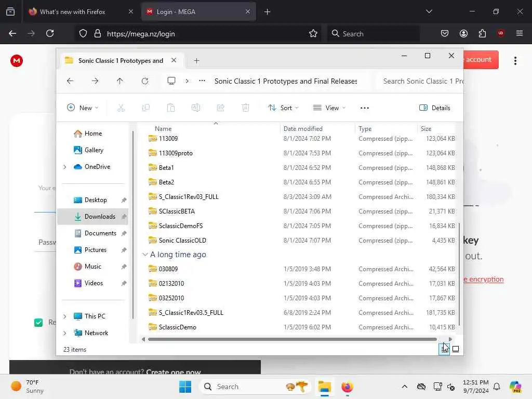Open Firefox account icon

pos(463,33)
